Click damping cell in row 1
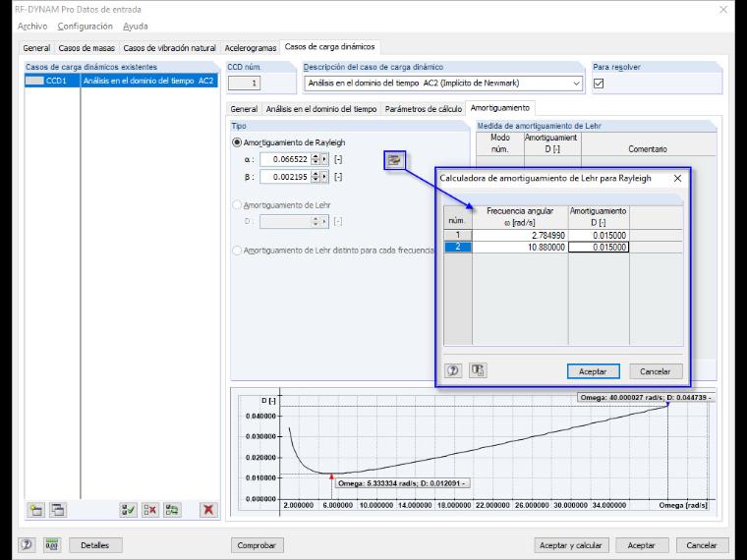Image resolution: width=747 pixels, height=560 pixels. tap(599, 235)
